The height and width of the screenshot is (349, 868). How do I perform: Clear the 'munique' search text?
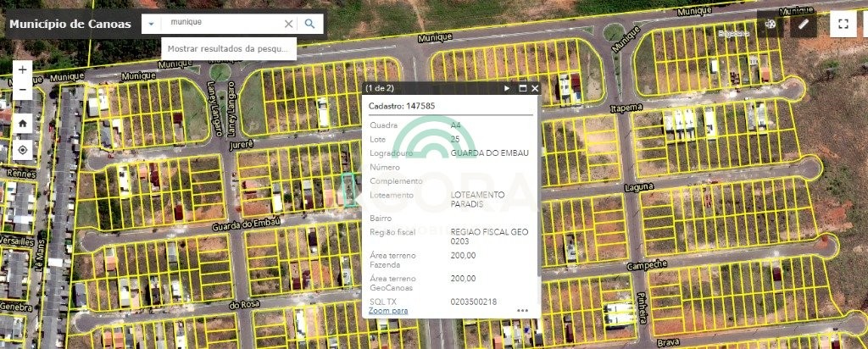[288, 24]
